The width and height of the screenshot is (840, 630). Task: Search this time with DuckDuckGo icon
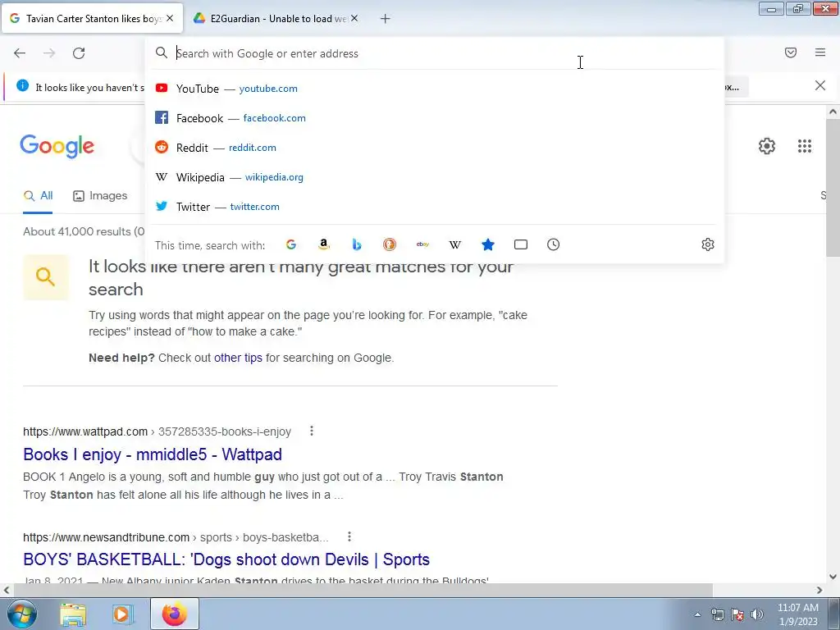(390, 244)
